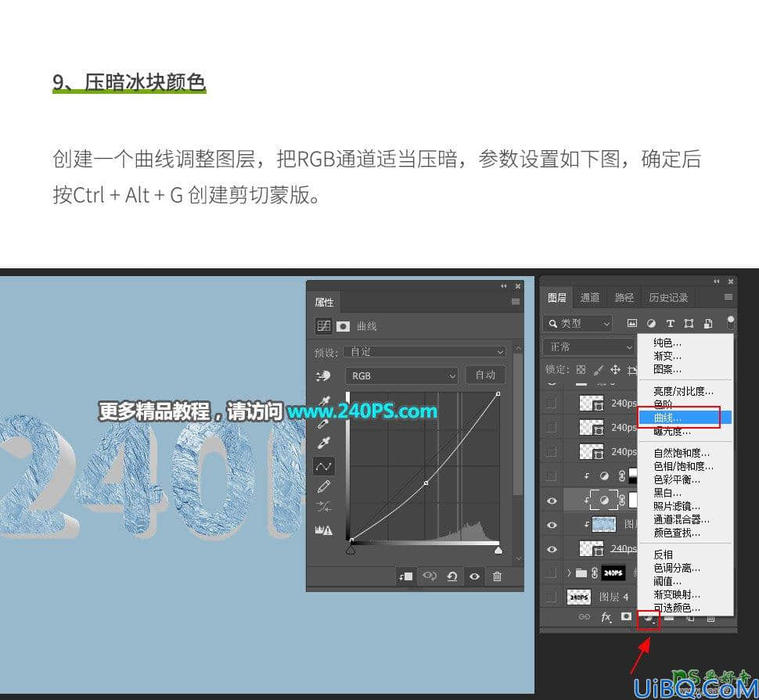
Task: Filter layers by adjustment layer icon
Action: pos(652,323)
